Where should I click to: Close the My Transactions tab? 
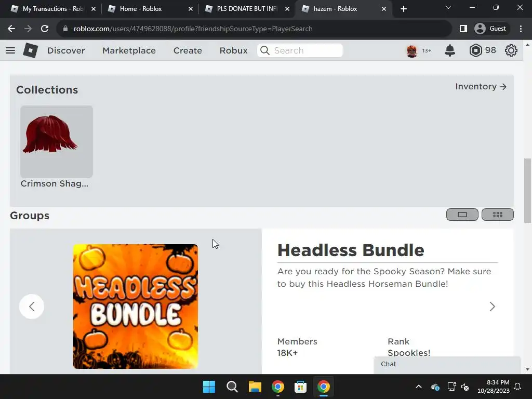(x=94, y=9)
